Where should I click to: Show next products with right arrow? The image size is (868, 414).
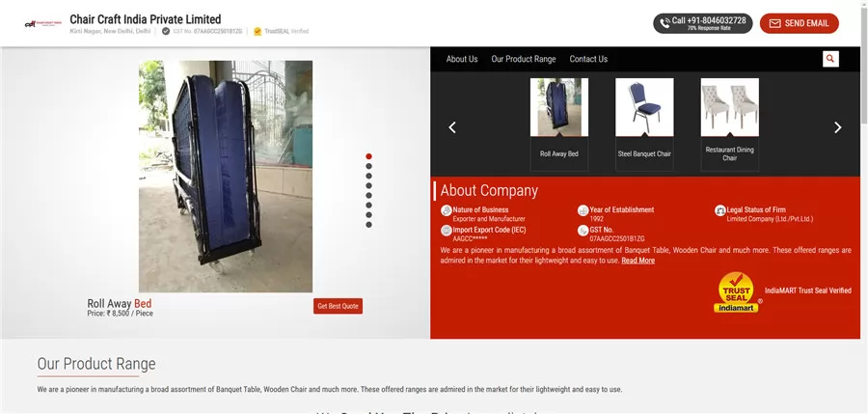tap(837, 127)
